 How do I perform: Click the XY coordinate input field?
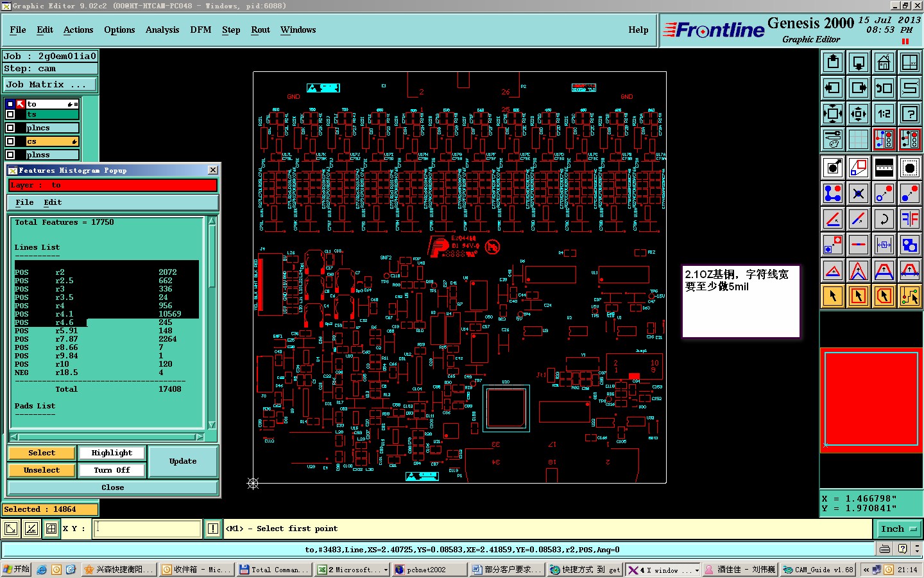(x=148, y=529)
